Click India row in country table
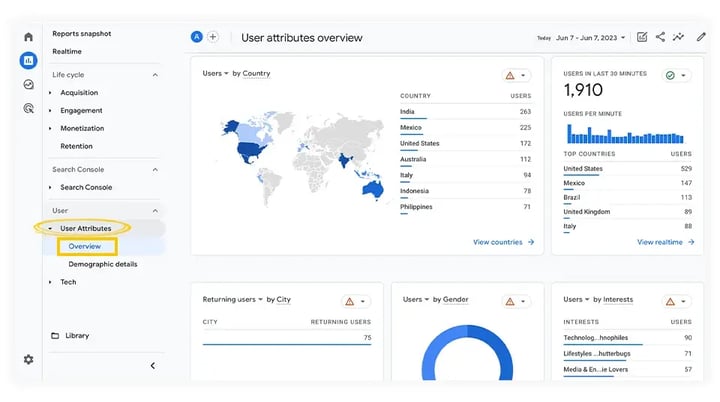The image size is (720, 402). click(465, 112)
